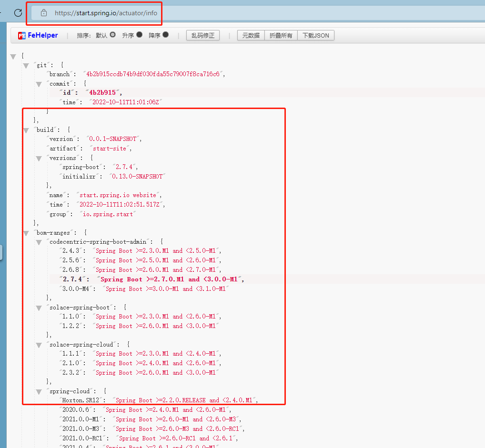Click the name value "start.spring.io website"
The image size is (485, 448).
tap(118, 195)
